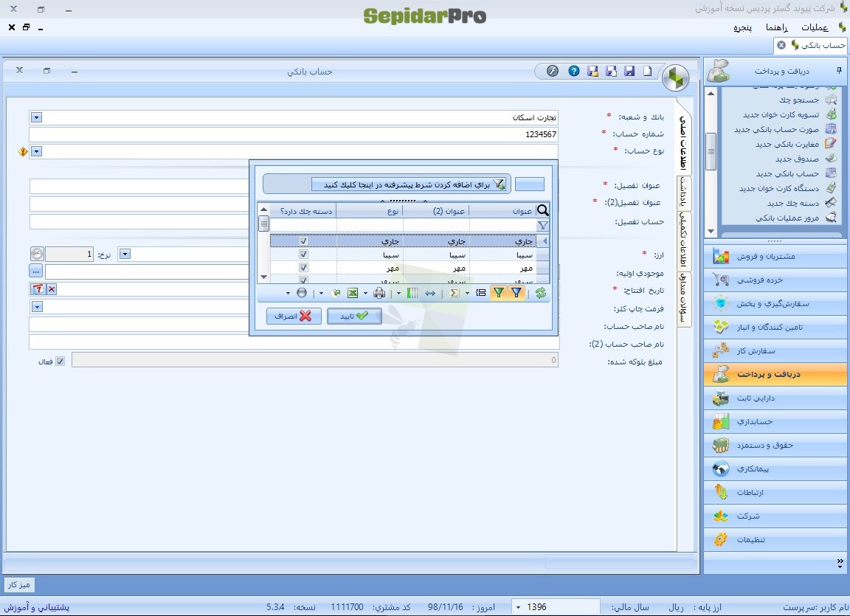The width and height of the screenshot is (850, 616).
Task: Expand the printer options dropdown arrow
Action: click(365, 294)
